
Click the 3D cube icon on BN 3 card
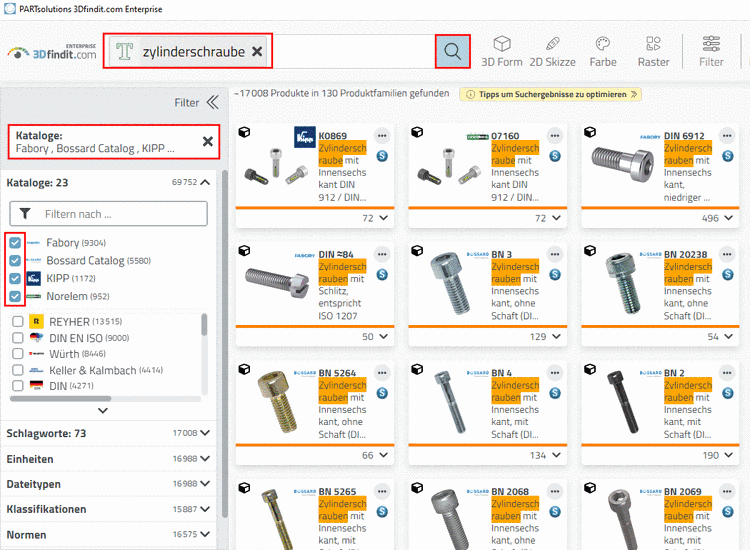tap(417, 251)
